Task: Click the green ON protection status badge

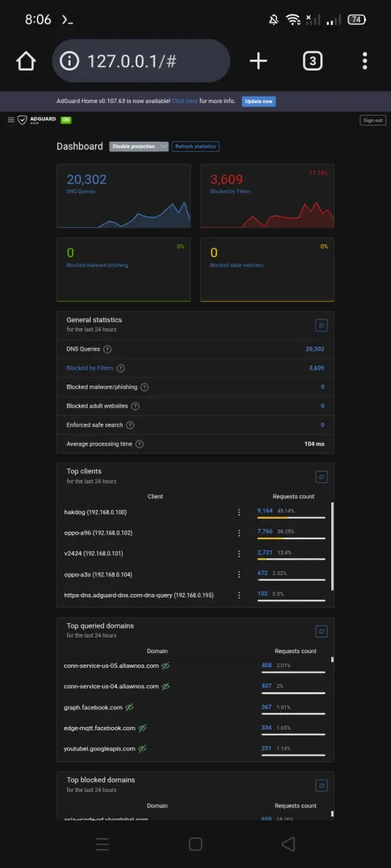Action: coord(66,120)
